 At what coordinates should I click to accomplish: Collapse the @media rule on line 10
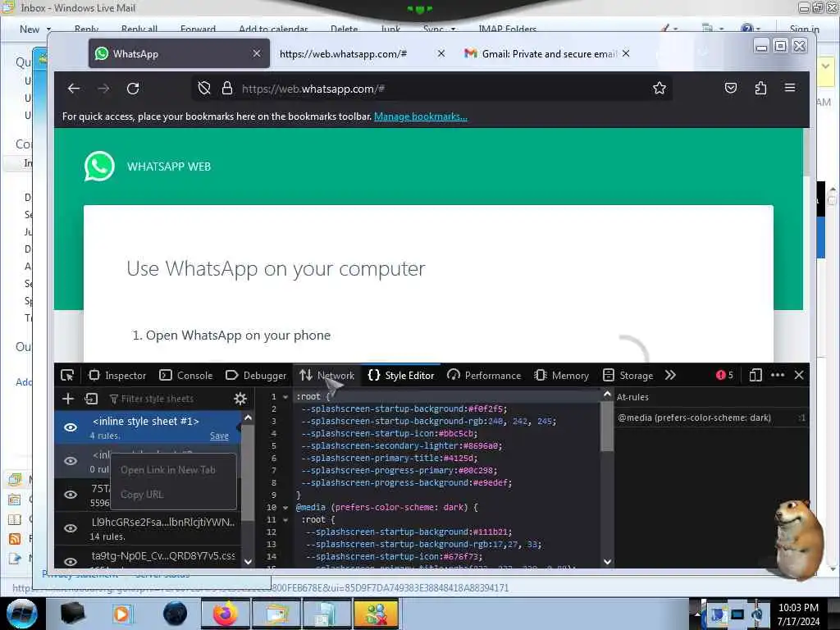coord(285,507)
